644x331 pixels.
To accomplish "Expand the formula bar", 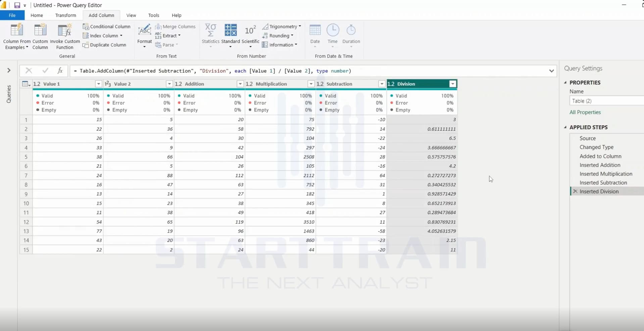I will pos(551,71).
